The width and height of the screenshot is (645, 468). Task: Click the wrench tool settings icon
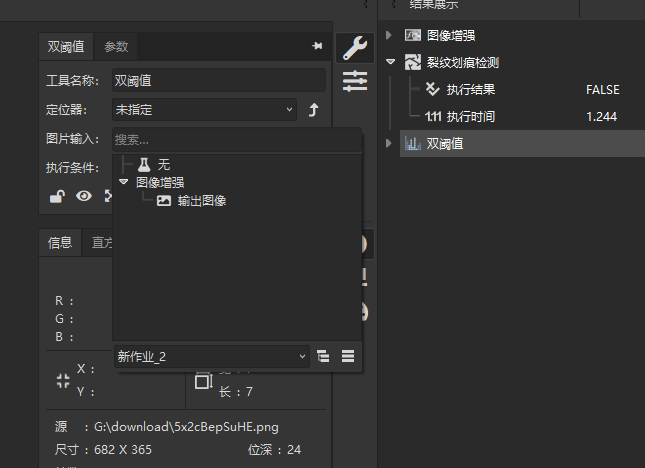tap(352, 47)
